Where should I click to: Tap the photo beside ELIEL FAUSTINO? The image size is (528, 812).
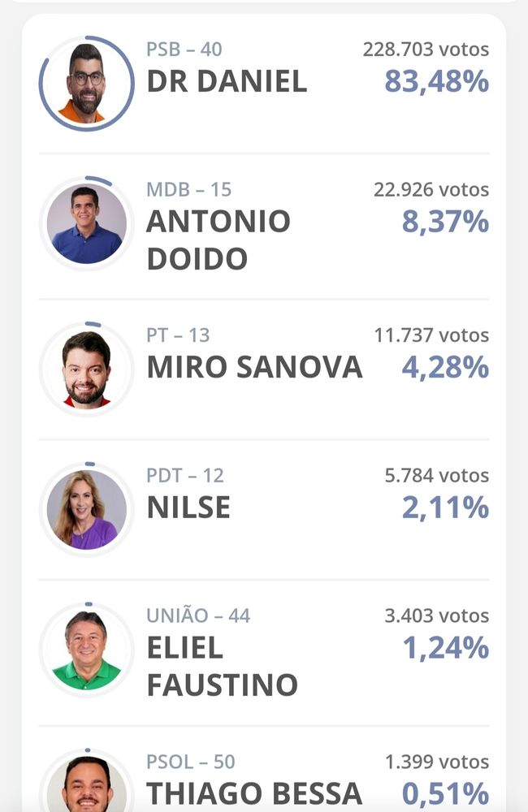(86, 650)
